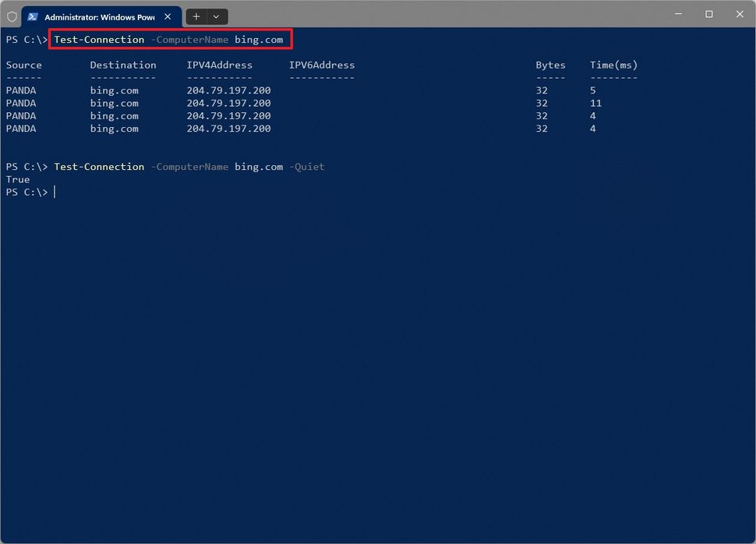Select the IPV4Address column header
Image resolution: width=756 pixels, height=544 pixels.
[219, 65]
